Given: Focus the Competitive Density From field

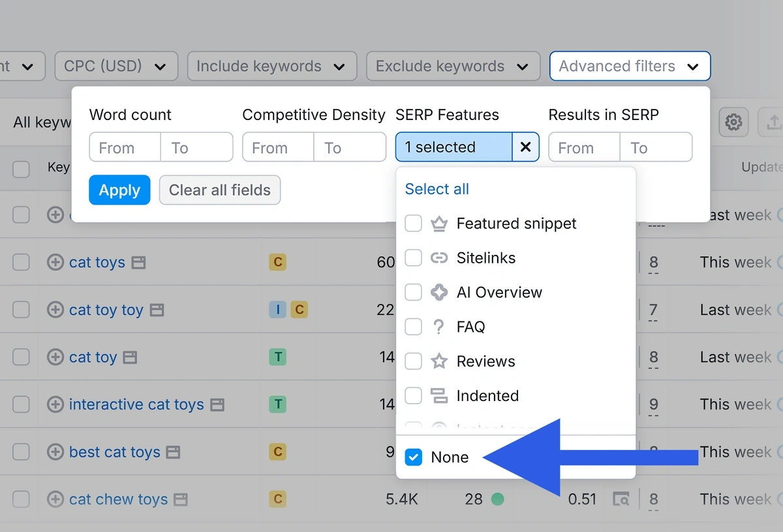Looking at the screenshot, I should pyautogui.click(x=279, y=147).
